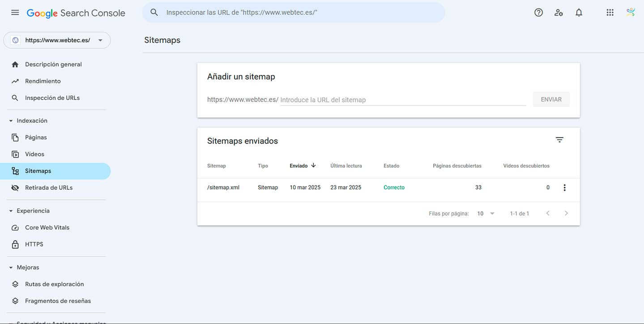Viewport: 644px width, 324px height.
Task: Click the down-arrow sort indicator next to Enviado
Action: pyautogui.click(x=313, y=165)
